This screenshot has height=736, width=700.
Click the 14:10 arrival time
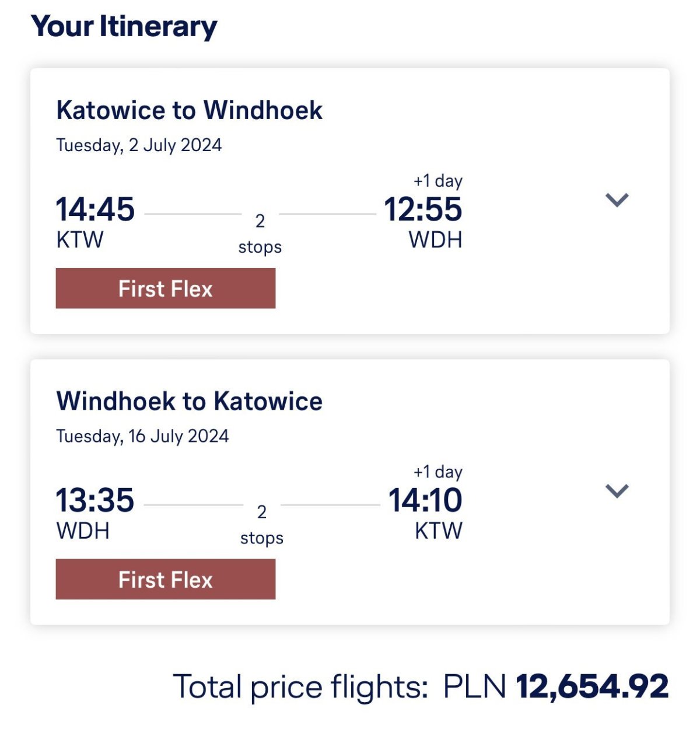click(425, 500)
